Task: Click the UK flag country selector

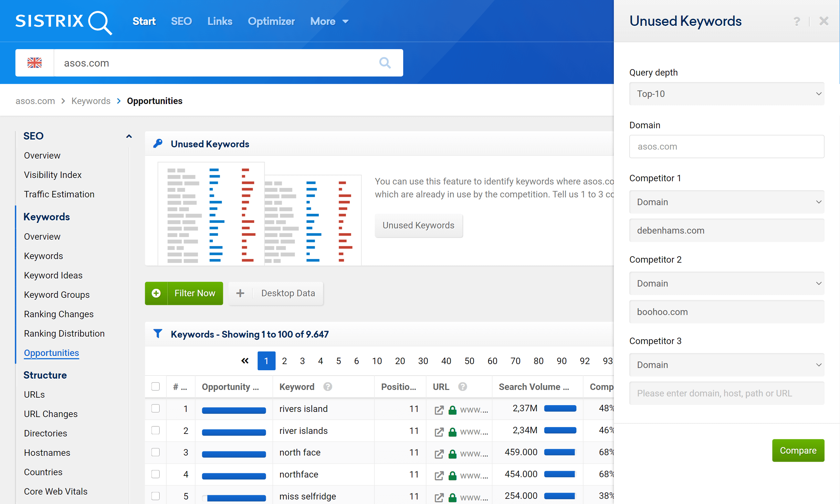Action: (35, 63)
